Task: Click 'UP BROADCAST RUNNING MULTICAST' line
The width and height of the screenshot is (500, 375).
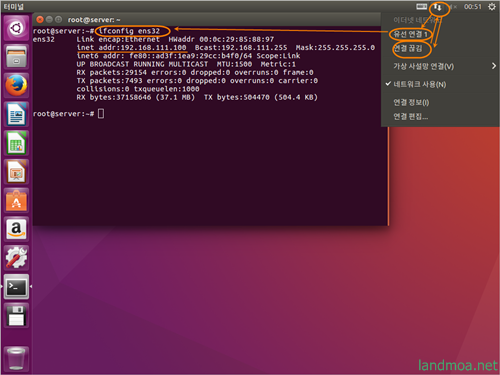Action: point(186,64)
